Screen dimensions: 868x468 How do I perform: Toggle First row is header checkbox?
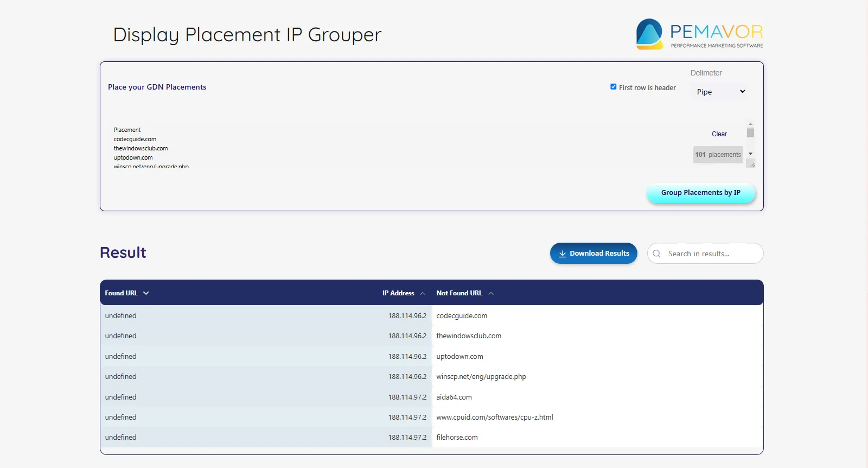614,87
